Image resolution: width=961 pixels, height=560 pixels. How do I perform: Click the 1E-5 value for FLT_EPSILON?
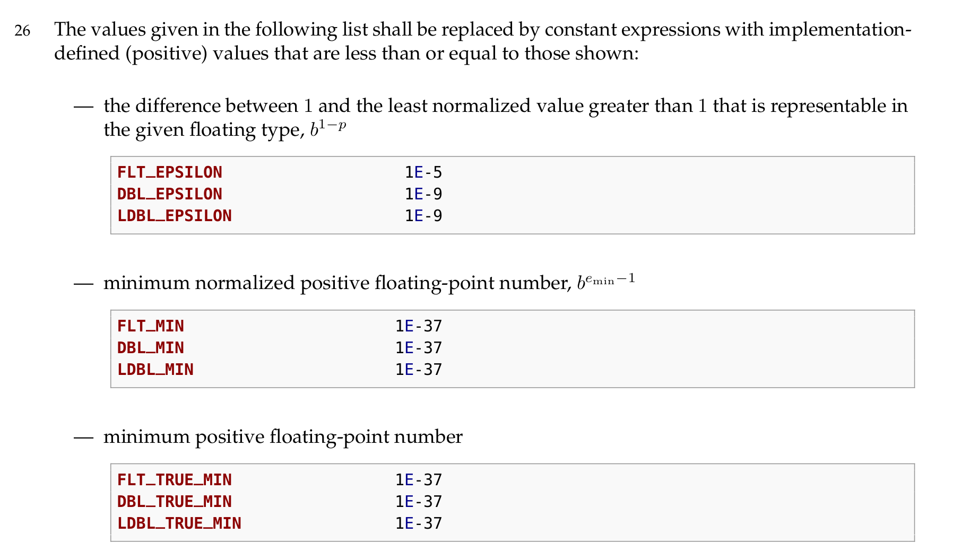423,172
